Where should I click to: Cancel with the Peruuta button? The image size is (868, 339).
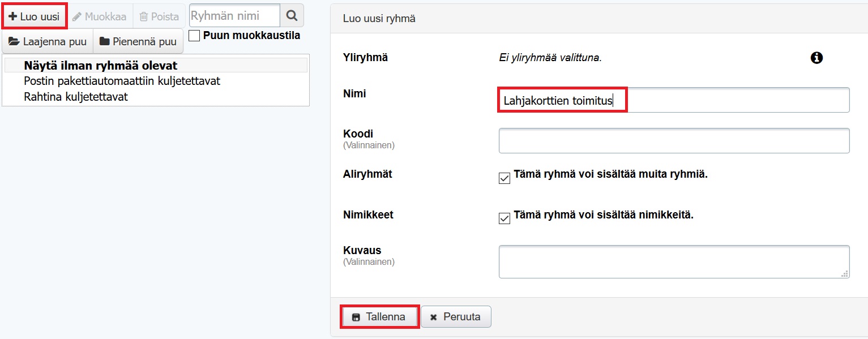pyautogui.click(x=456, y=317)
